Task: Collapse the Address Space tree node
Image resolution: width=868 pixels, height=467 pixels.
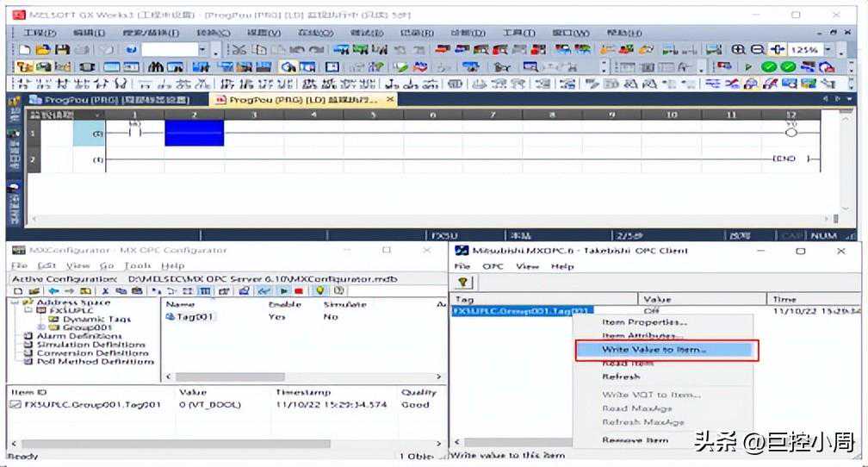Action: (16, 303)
